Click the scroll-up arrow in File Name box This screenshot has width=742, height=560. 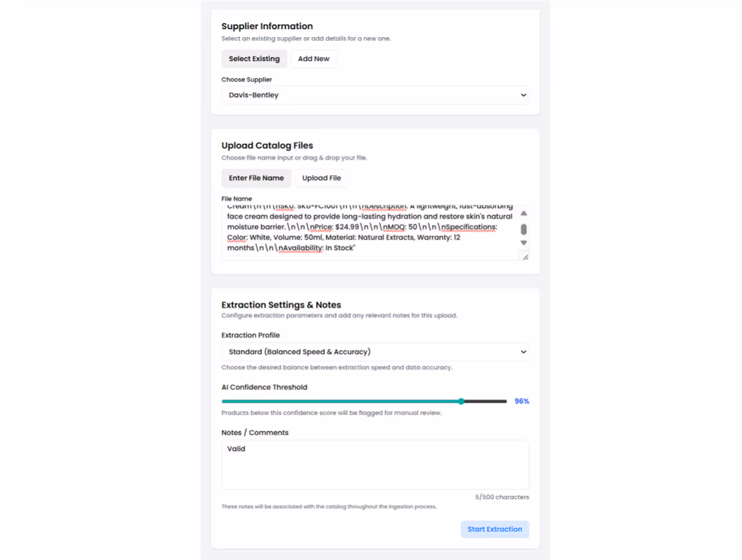(x=523, y=213)
